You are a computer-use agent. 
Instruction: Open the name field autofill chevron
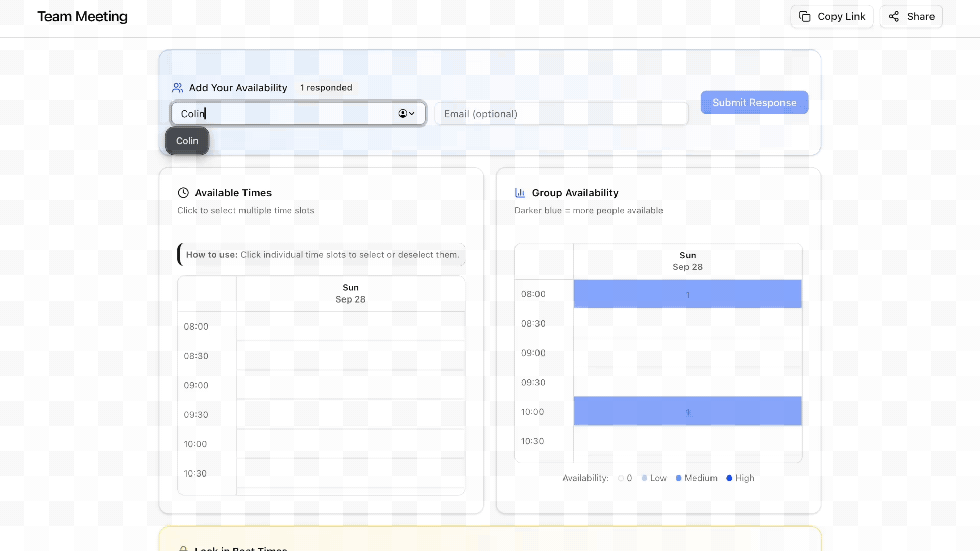coord(412,114)
